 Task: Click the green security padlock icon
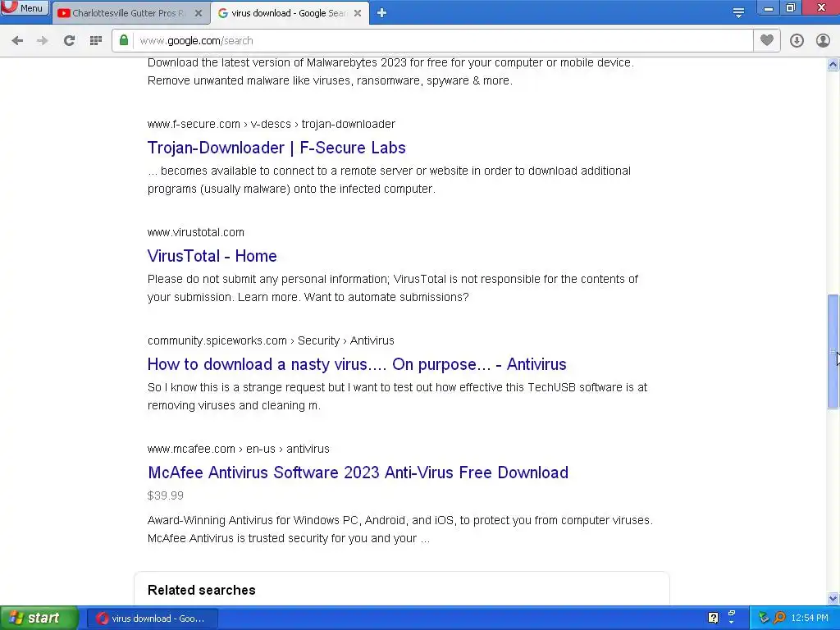click(124, 40)
